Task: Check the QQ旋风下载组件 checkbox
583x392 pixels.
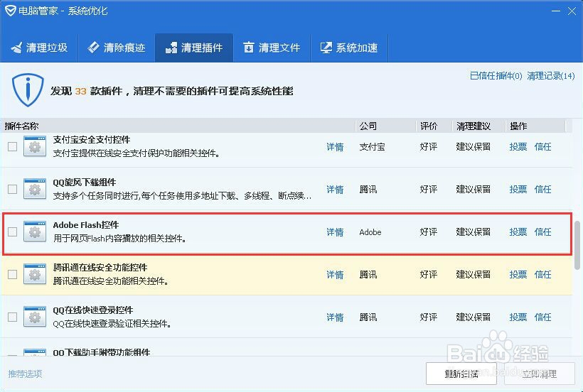Action: pos(13,190)
